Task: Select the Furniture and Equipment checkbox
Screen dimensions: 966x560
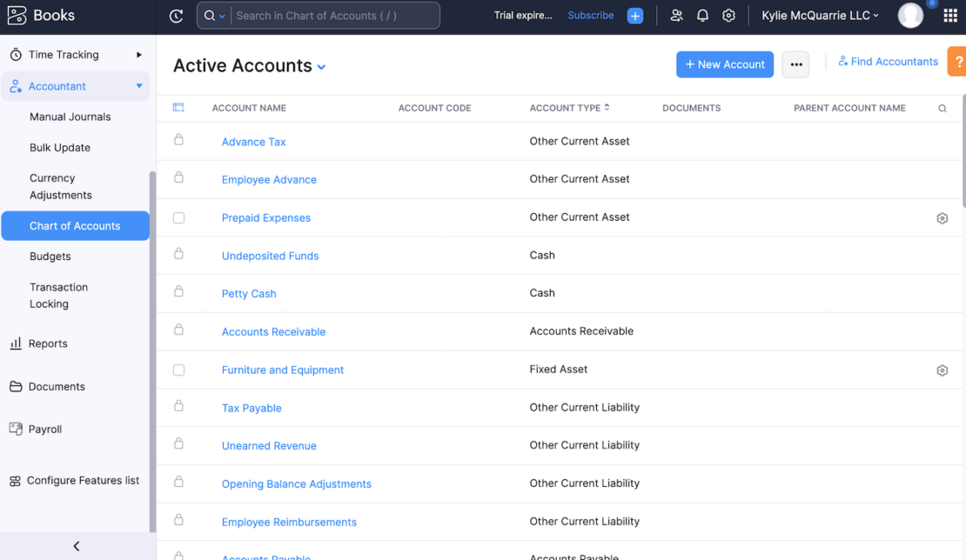Action: pyautogui.click(x=178, y=370)
